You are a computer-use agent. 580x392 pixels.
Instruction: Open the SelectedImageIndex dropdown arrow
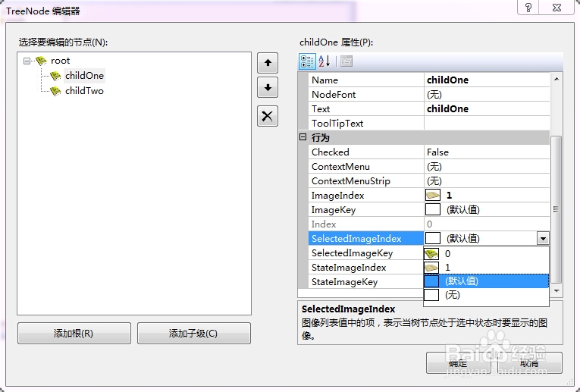543,239
